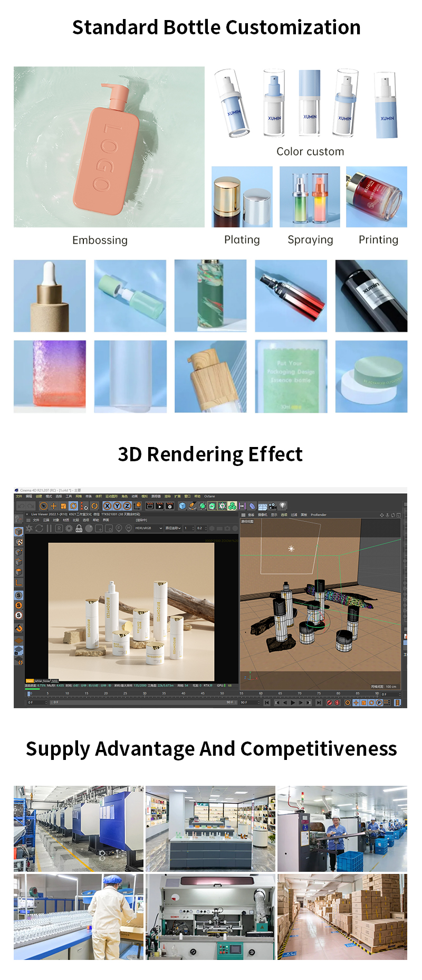Click the blue Cube primitive icon
The width and height of the screenshot is (422, 980).
click(x=183, y=506)
